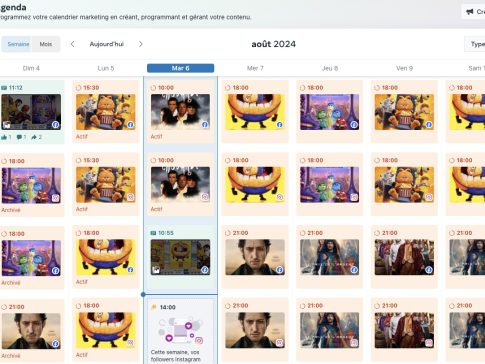Click album icon on Mar 6 10:55 post
Image resolution: width=485 pixels, height=364 pixels.
point(156,270)
